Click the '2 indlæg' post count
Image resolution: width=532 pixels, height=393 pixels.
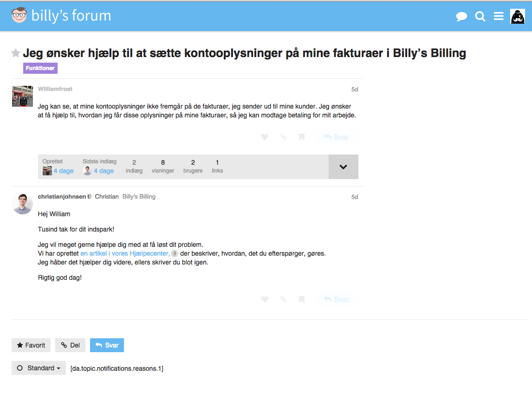coord(134,167)
